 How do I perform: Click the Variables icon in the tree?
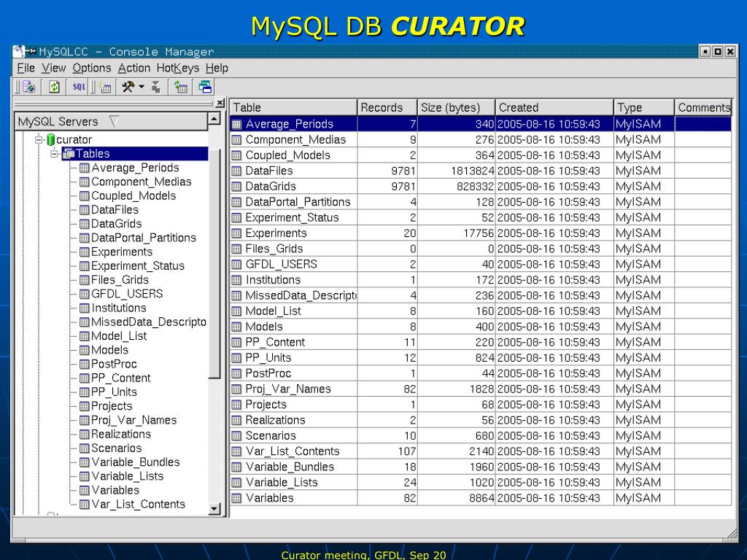85,491
